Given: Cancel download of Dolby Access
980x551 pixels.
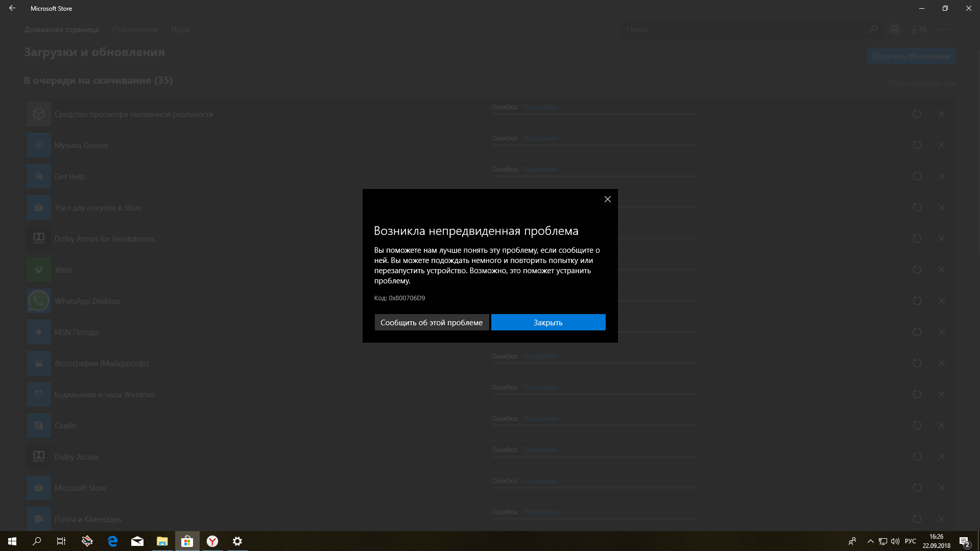Looking at the screenshot, I should click(x=941, y=457).
